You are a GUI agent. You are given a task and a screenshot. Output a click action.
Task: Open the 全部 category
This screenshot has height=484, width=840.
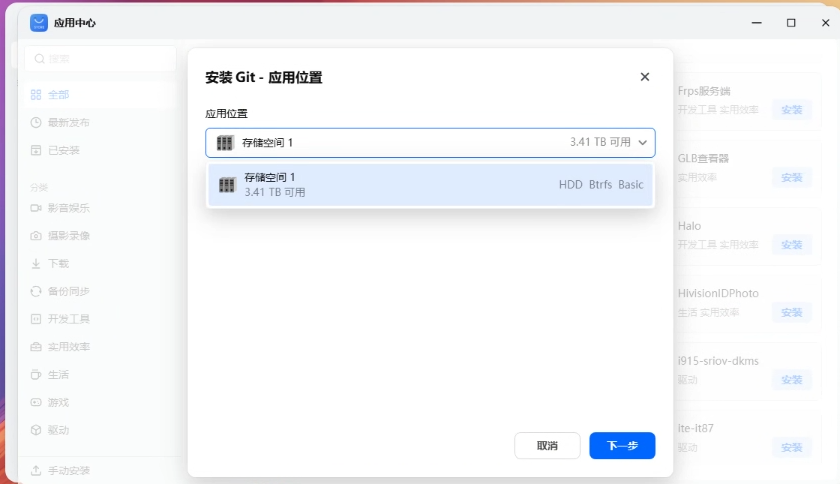pyautogui.click(x=100, y=95)
